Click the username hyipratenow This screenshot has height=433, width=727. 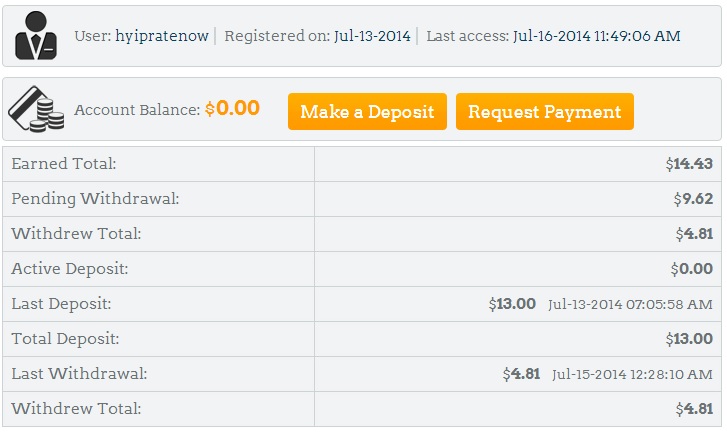(162, 36)
